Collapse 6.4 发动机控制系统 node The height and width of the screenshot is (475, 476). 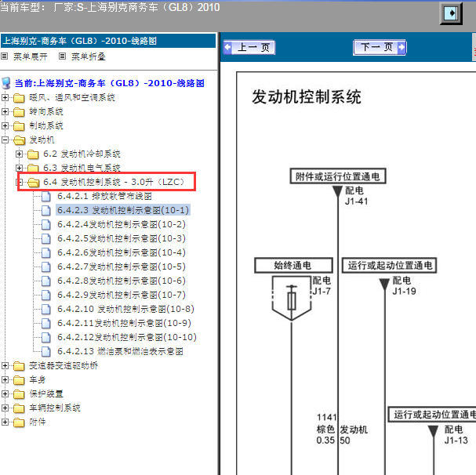pos(20,182)
